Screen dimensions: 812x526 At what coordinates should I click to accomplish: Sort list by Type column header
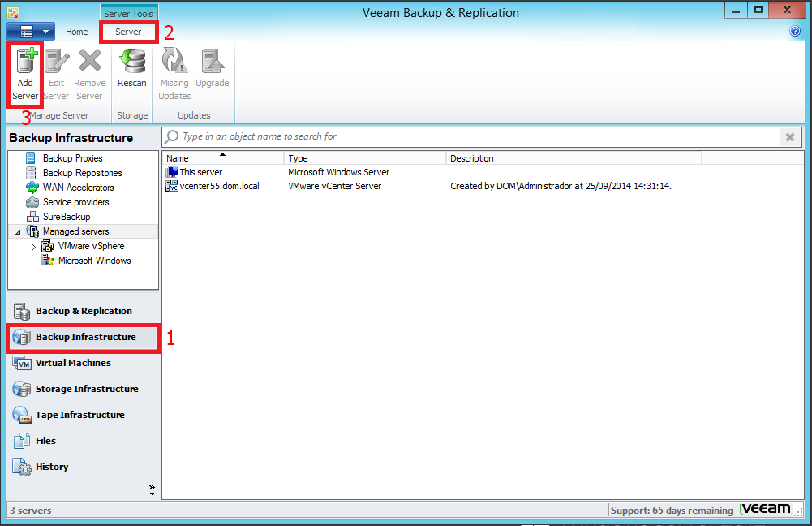365,158
